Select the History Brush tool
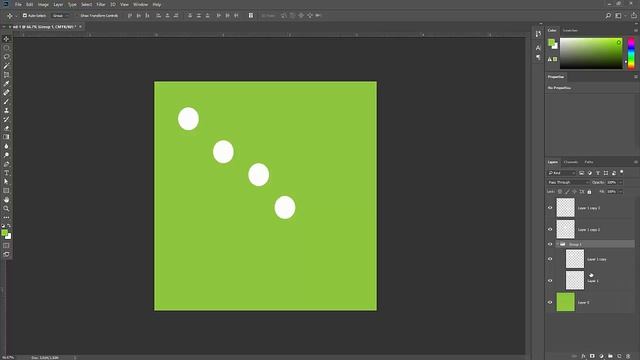 click(6, 120)
